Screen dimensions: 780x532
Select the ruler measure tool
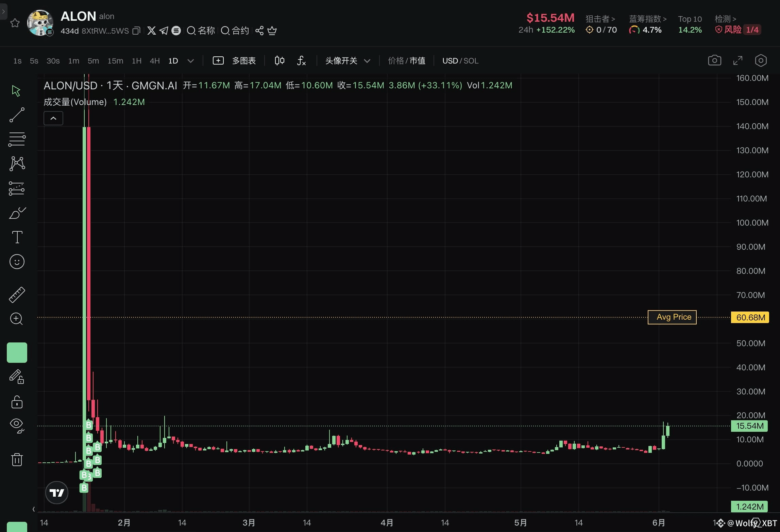[x=17, y=295]
